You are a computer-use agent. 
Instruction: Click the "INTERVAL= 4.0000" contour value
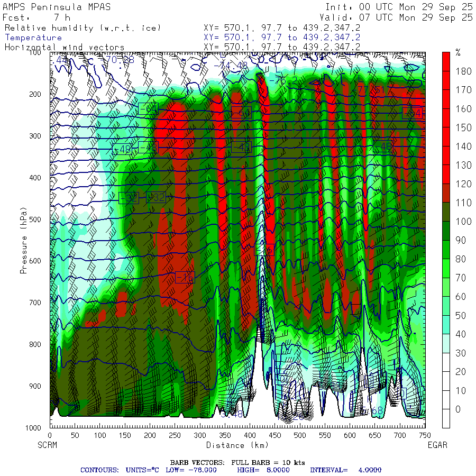(x=345, y=470)
